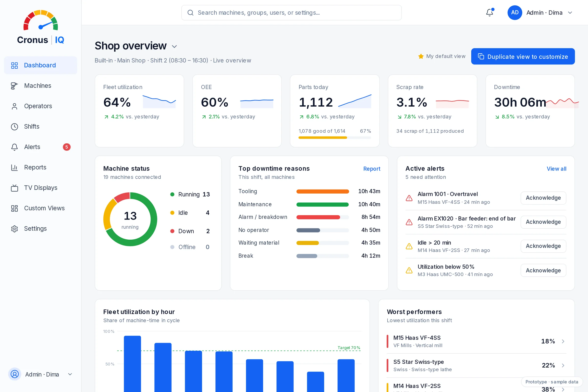This screenshot has width=588, height=392.
Task: Open the Shifts menu item
Action: point(40,127)
